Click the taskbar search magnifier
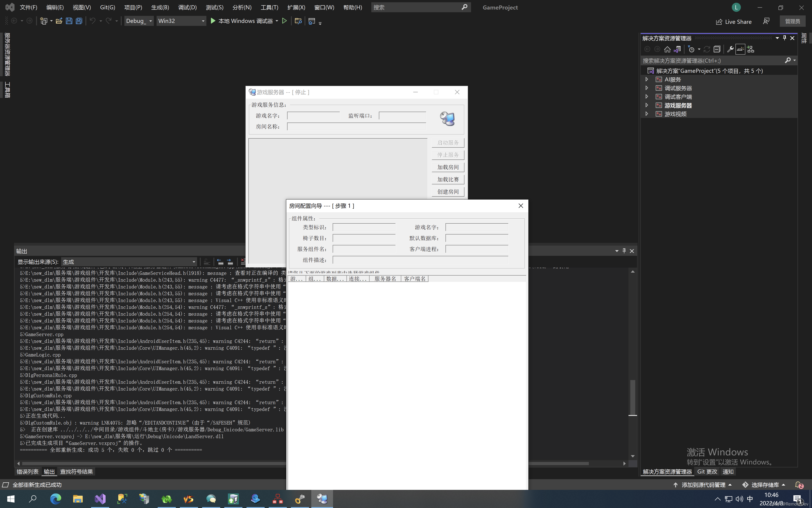Image resolution: width=812 pixels, height=508 pixels. 33,499
